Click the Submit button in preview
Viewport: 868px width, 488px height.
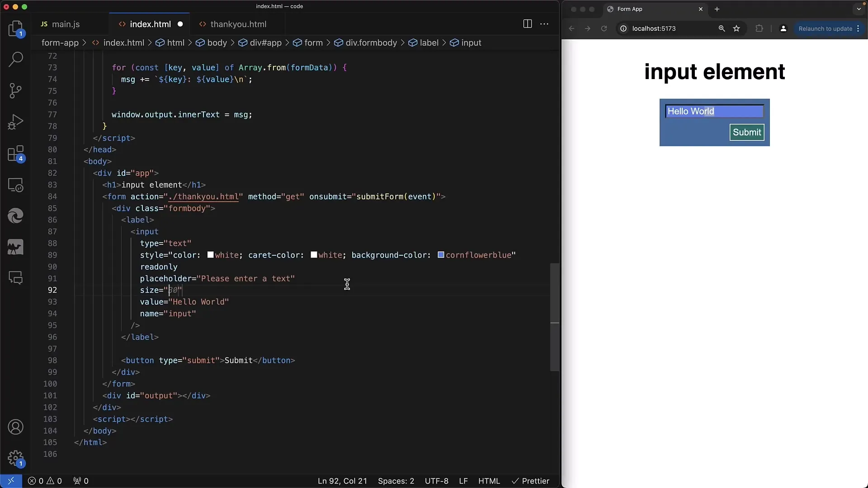click(746, 131)
